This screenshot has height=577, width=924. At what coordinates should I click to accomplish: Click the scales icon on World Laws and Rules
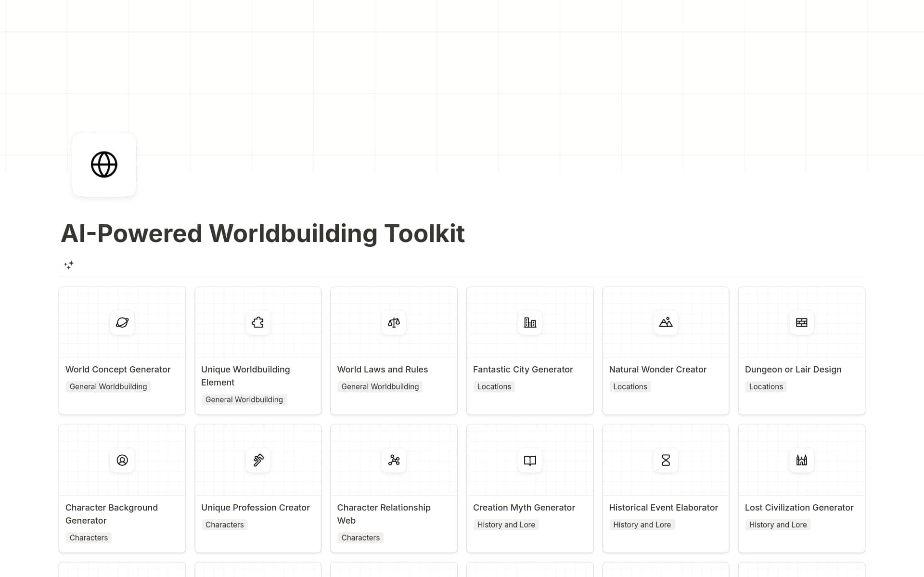point(394,322)
